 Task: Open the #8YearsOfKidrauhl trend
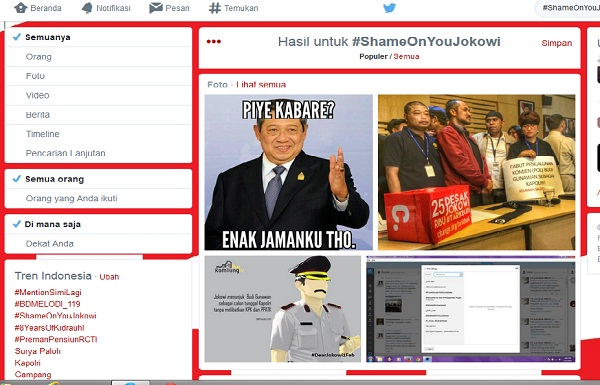point(49,328)
